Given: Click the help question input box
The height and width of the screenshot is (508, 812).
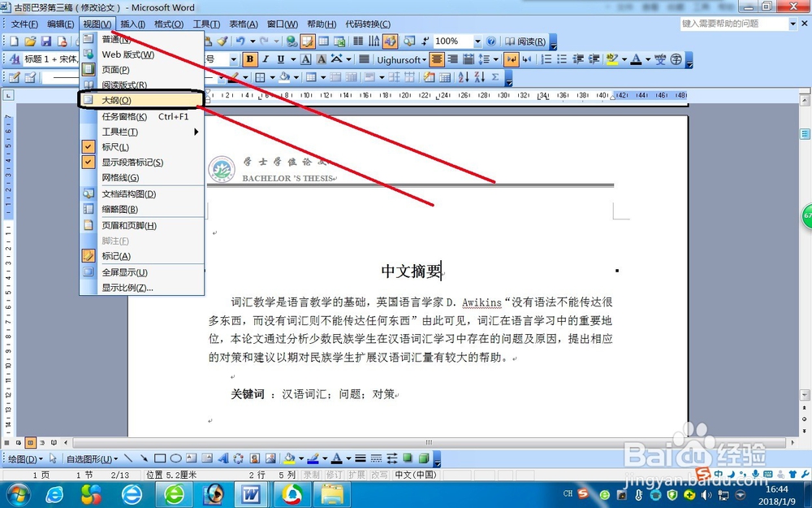Looking at the screenshot, I should coord(734,24).
